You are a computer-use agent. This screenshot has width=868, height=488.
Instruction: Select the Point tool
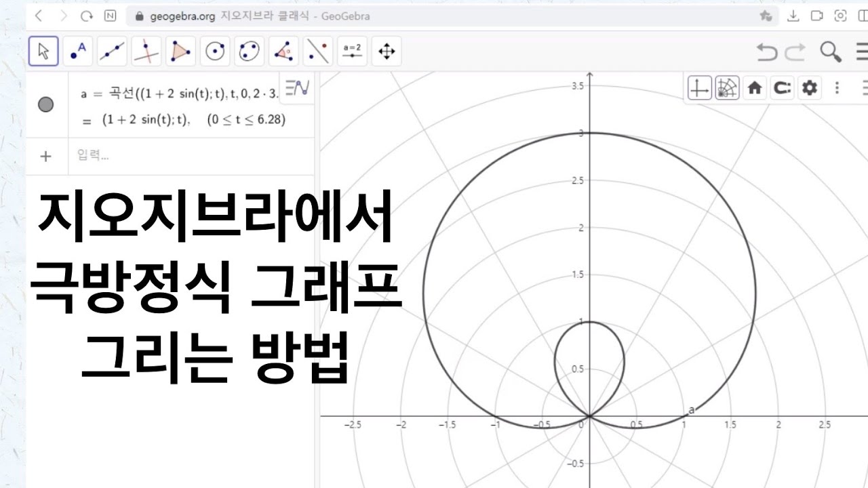coord(79,51)
